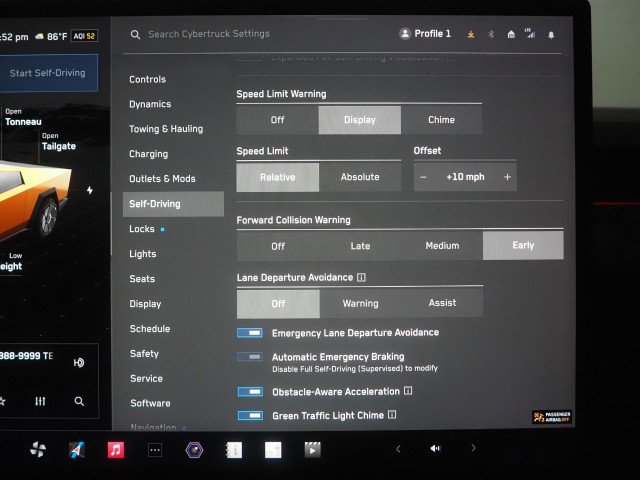This screenshot has width=640, height=480.
Task: Open the passenger airbag off indicator
Action: [551, 417]
